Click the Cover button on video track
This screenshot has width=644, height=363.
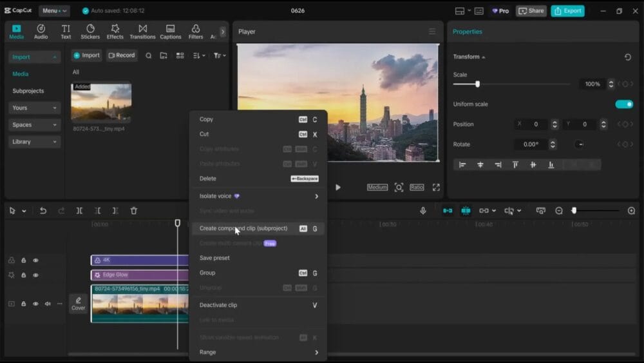point(78,304)
